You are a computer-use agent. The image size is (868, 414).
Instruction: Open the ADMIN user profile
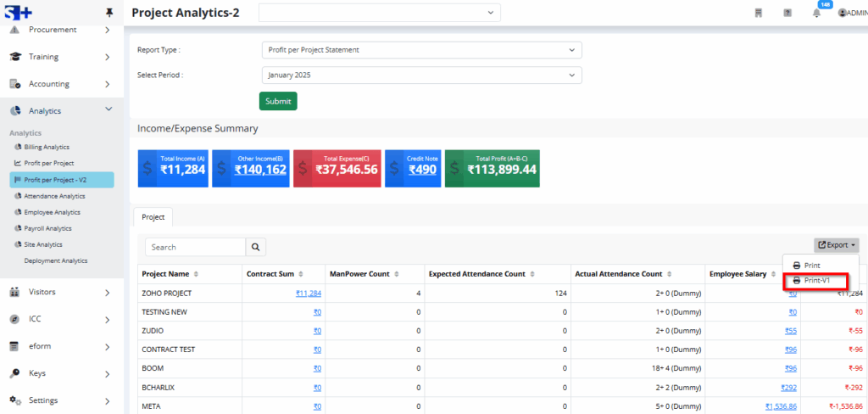click(x=852, y=13)
